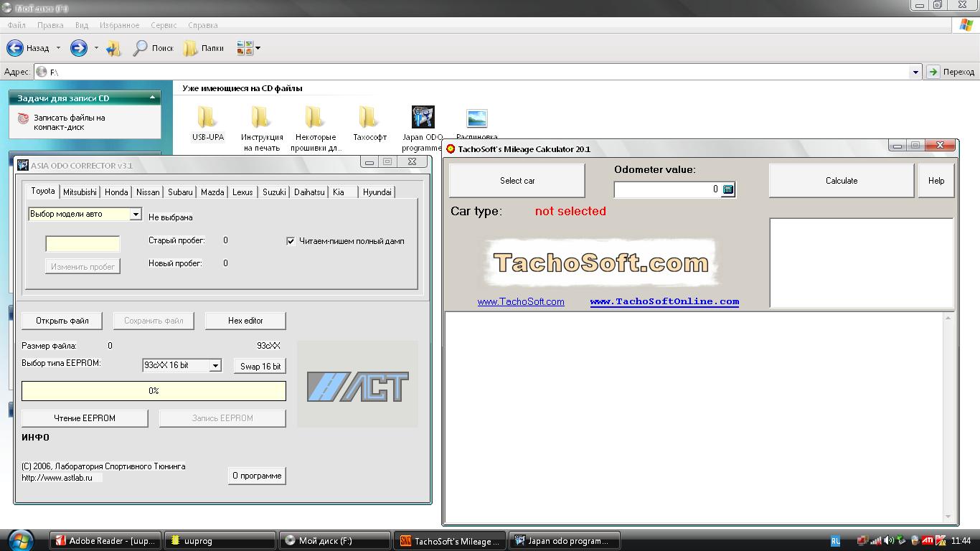Select the Japan ODO programmer icon
The height and width of the screenshot is (551, 980).
pyautogui.click(x=423, y=117)
